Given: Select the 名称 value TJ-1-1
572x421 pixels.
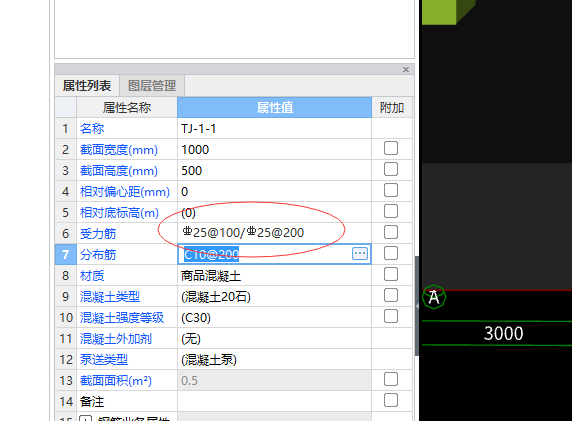Looking at the screenshot, I should [x=198, y=129].
